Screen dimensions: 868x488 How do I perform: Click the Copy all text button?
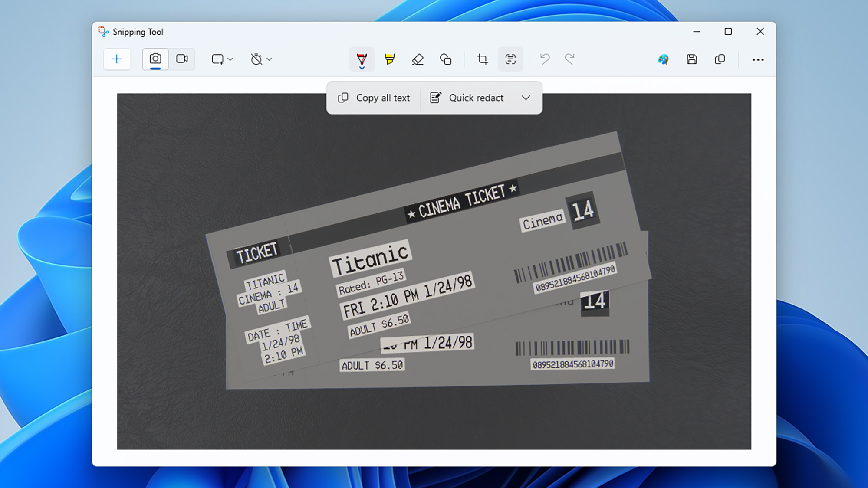375,97
